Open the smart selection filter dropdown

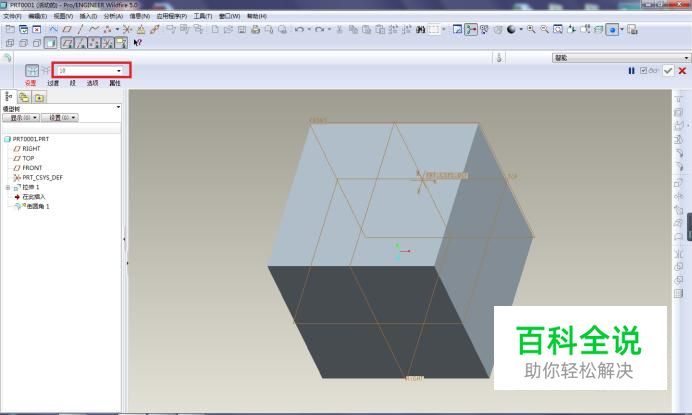621,58
